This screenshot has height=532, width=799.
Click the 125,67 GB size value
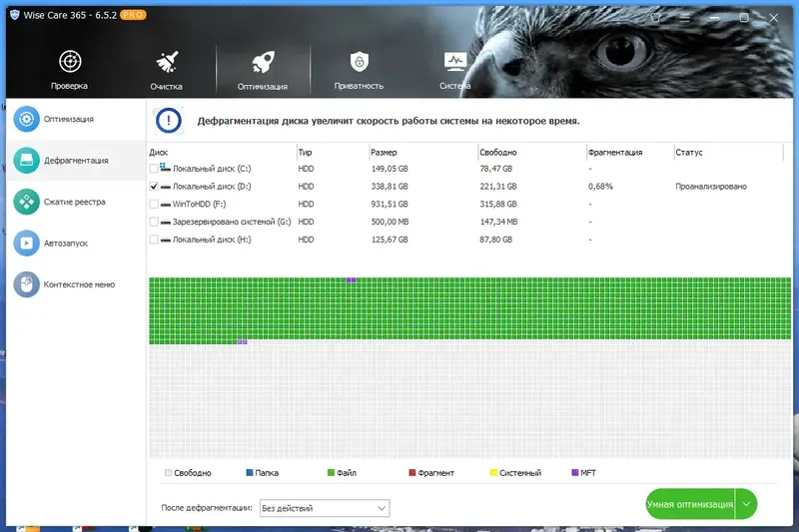pyautogui.click(x=390, y=240)
